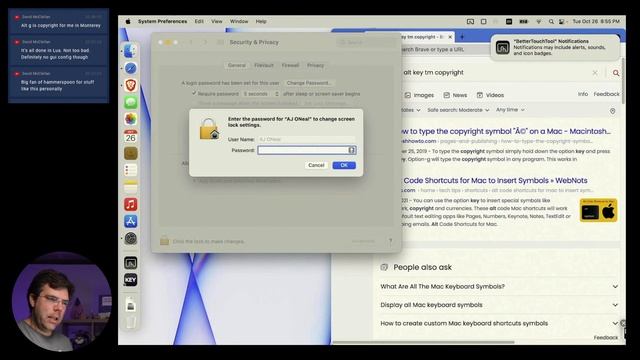Switch to the Firewall tab
The height and width of the screenshot is (360, 640).
(290, 65)
